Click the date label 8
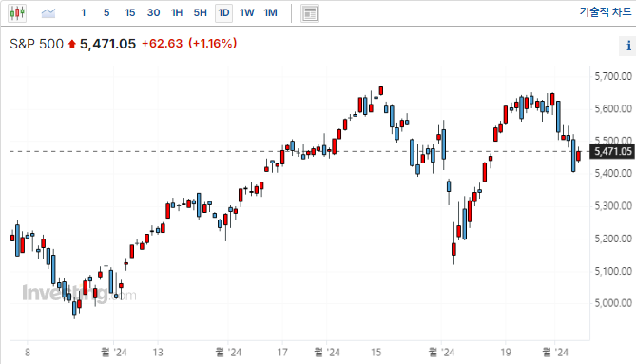 coord(28,353)
